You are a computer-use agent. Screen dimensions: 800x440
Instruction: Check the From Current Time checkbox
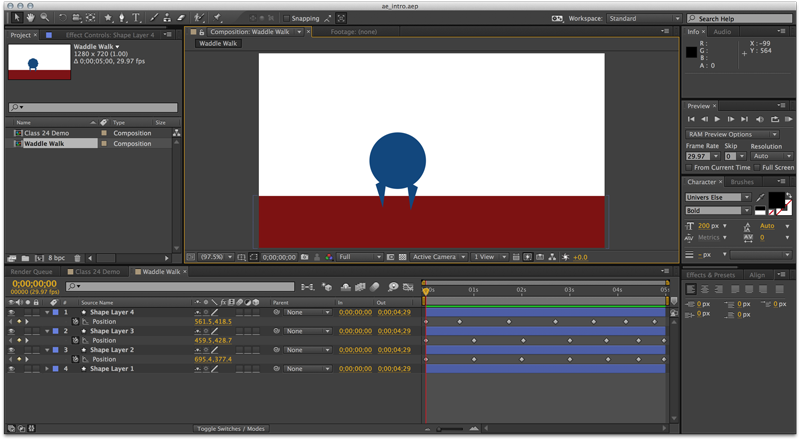coord(689,167)
